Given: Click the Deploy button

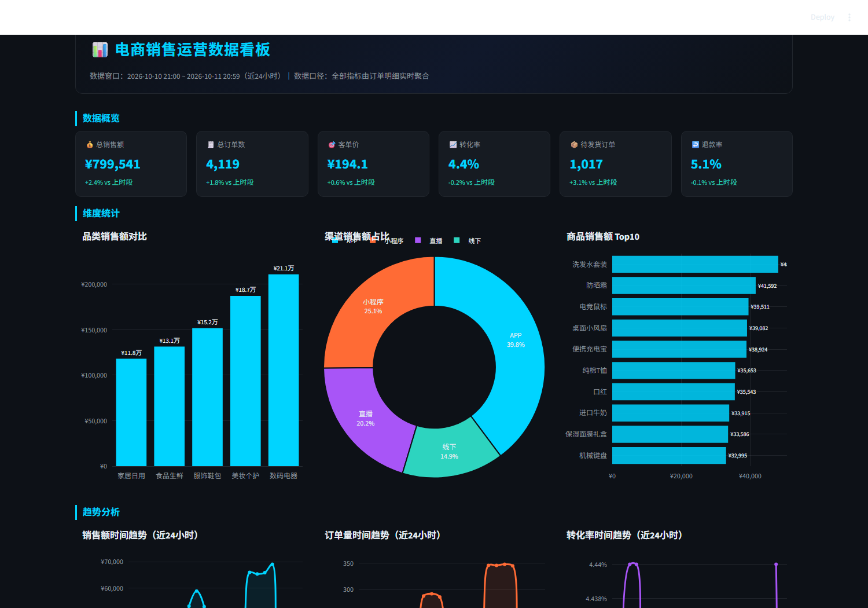Looking at the screenshot, I should coord(822,17).
